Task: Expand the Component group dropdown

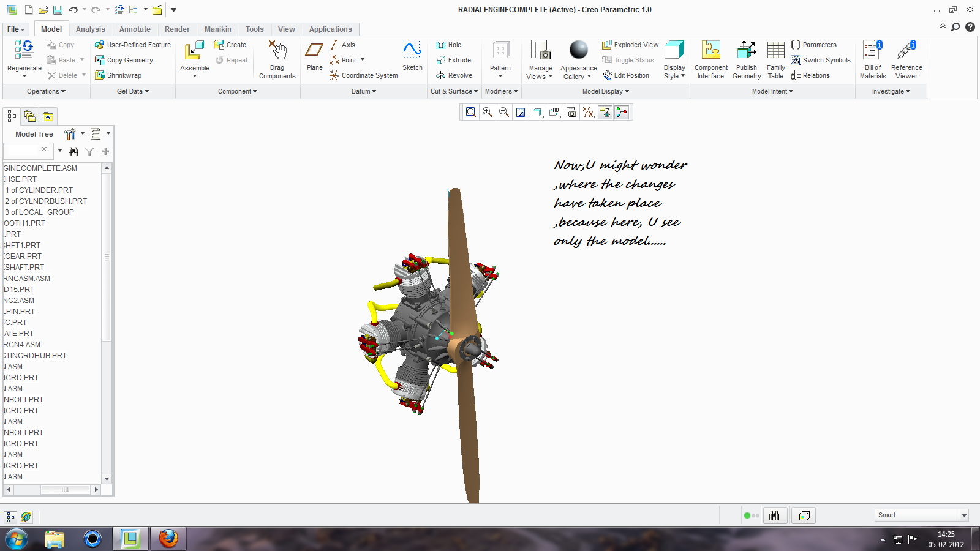Action: (238, 91)
